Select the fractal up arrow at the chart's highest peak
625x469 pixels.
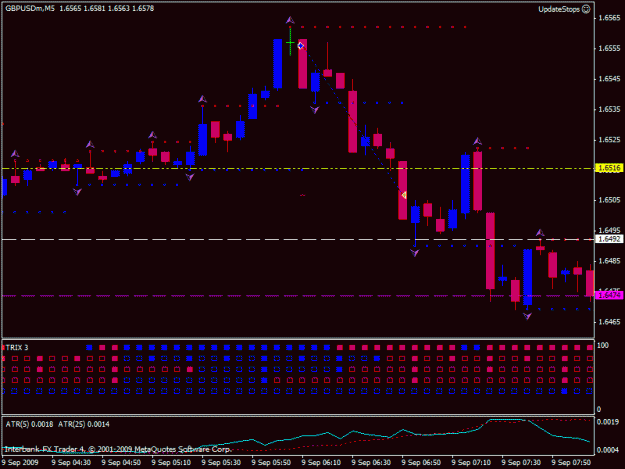pos(290,20)
